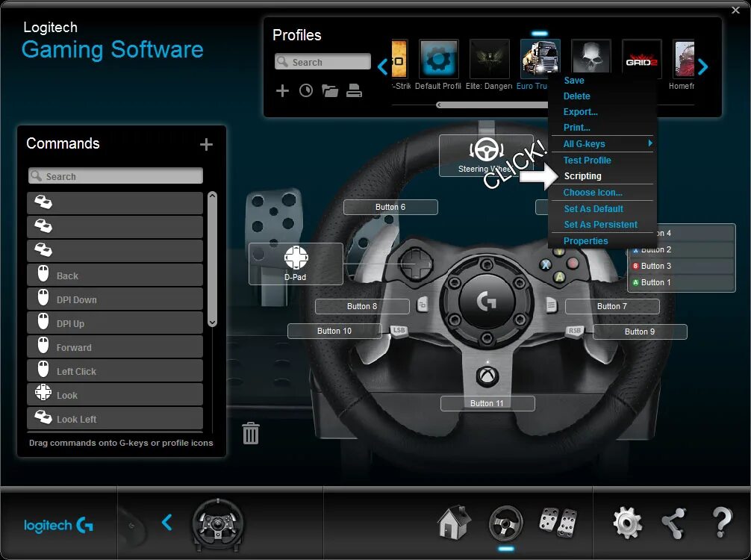Click the Profiles search field
The height and width of the screenshot is (560, 751).
click(x=322, y=62)
